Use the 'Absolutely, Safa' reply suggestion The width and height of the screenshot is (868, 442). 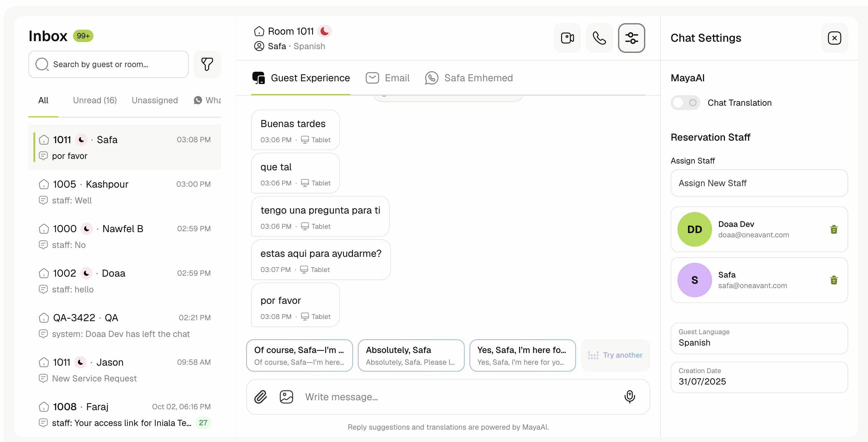pos(411,355)
